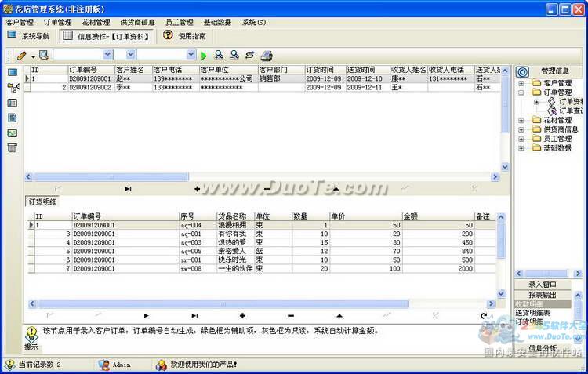Select the 浪漫相拥 detail row

[262, 226]
